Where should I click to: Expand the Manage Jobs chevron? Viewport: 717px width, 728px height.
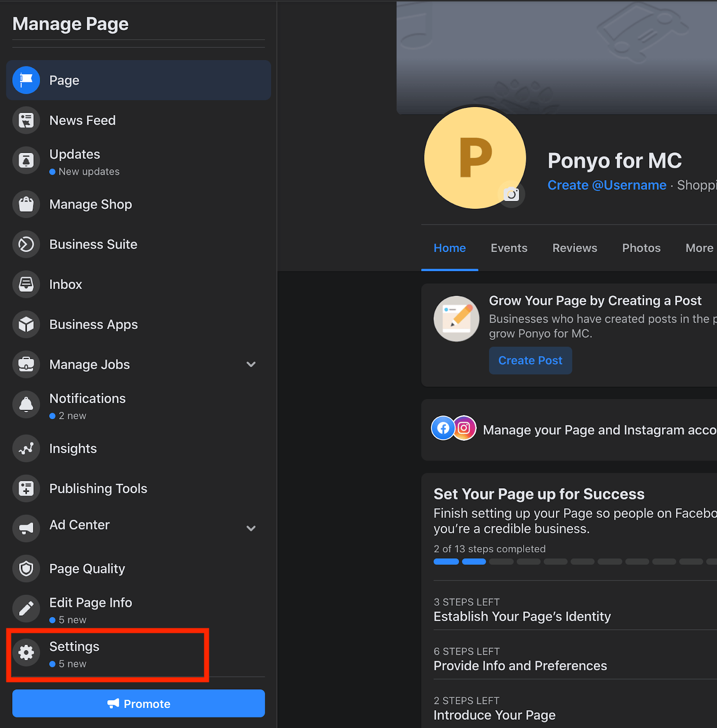251,364
